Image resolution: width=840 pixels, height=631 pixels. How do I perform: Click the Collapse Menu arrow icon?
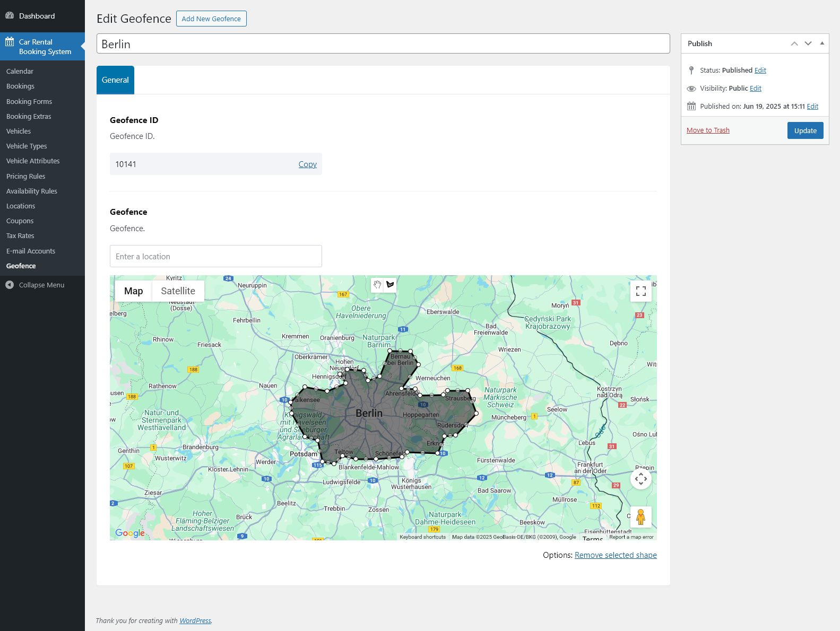(x=10, y=285)
